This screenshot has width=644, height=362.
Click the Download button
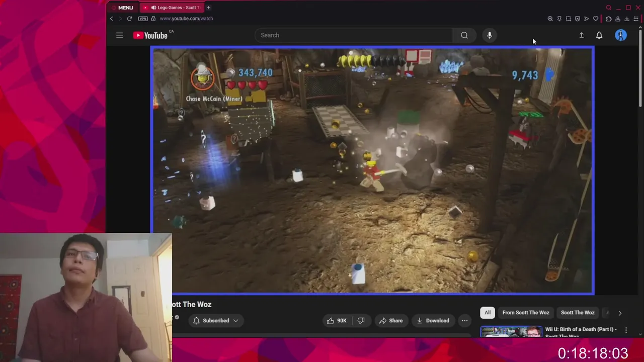(433, 321)
